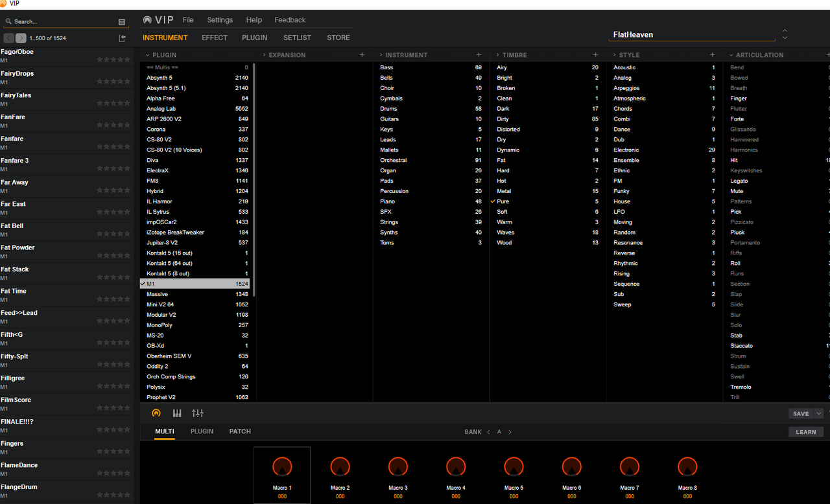
Task: Select the FairyTales preset
Action: (x=67, y=99)
